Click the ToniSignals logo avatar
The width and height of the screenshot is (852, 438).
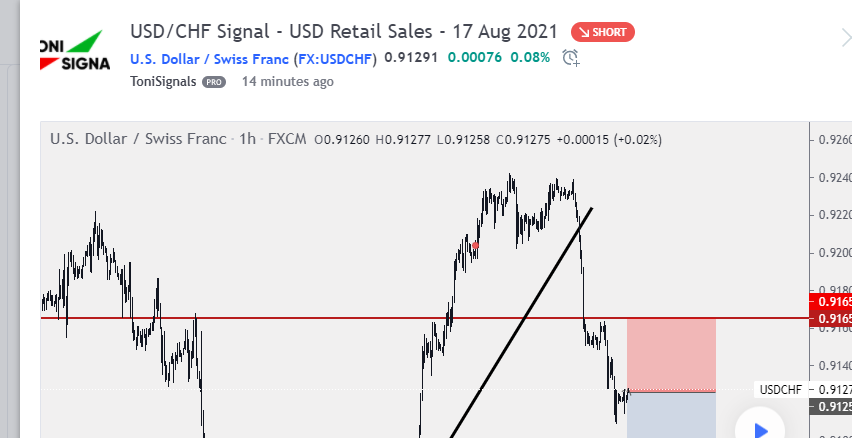[75, 51]
